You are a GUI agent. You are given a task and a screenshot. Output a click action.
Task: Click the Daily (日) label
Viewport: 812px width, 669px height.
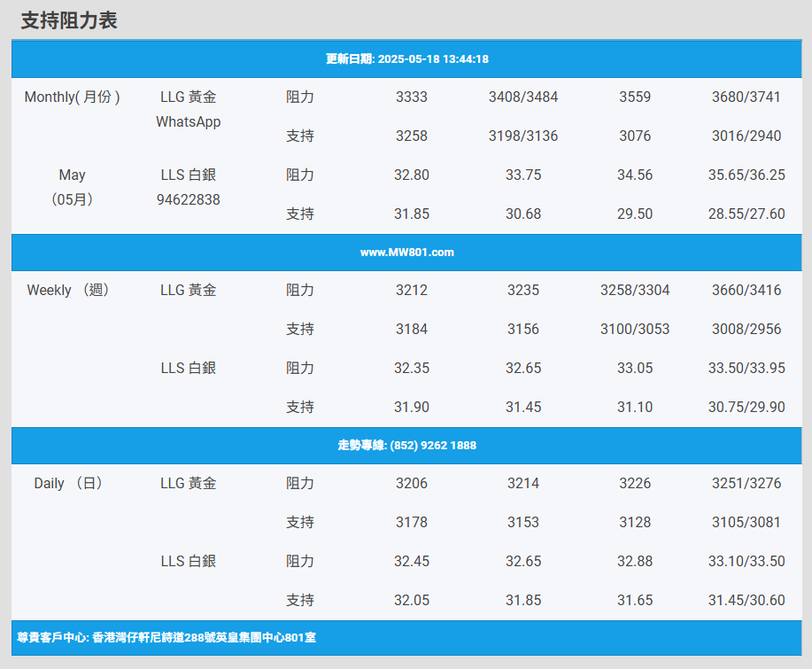tap(68, 484)
